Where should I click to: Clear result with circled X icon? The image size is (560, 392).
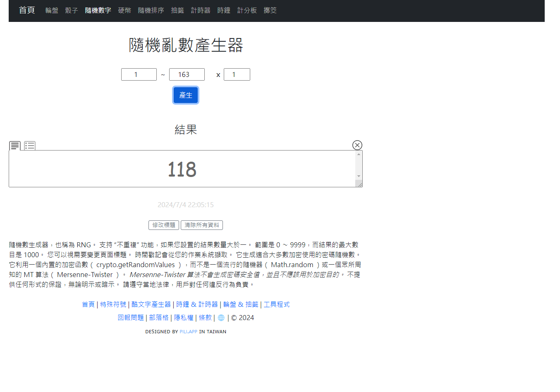[357, 145]
